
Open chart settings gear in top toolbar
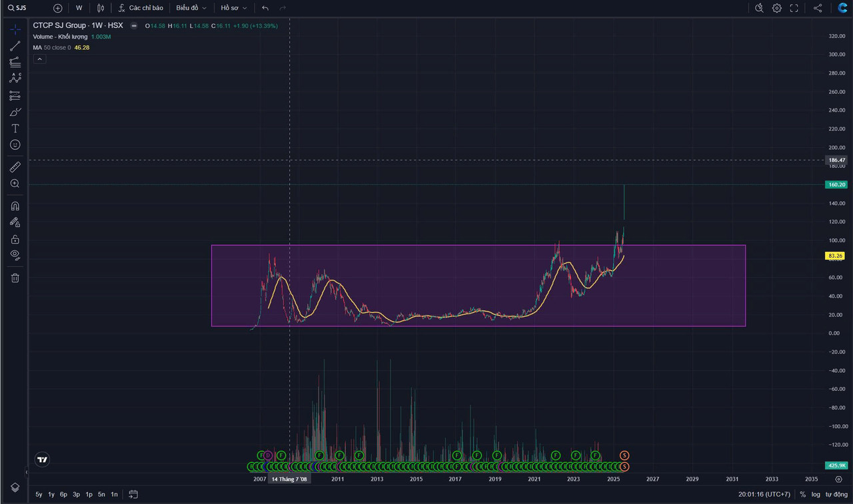click(x=777, y=8)
